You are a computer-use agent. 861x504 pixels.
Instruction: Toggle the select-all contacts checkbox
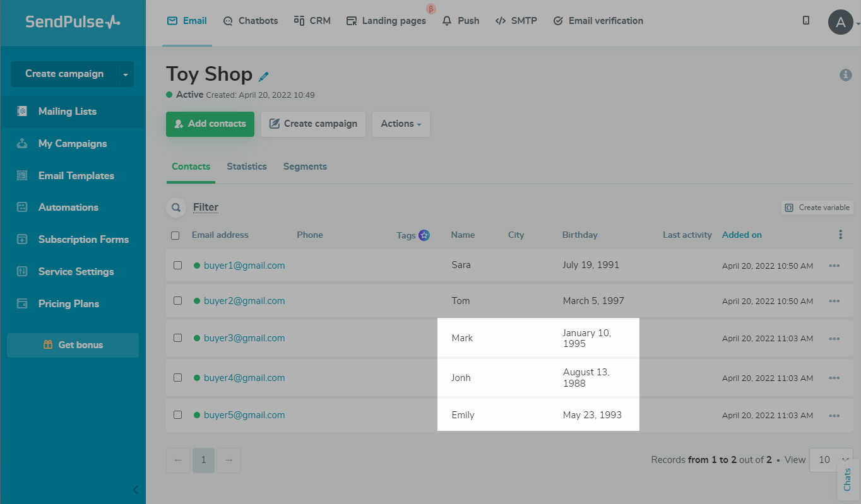tap(175, 235)
